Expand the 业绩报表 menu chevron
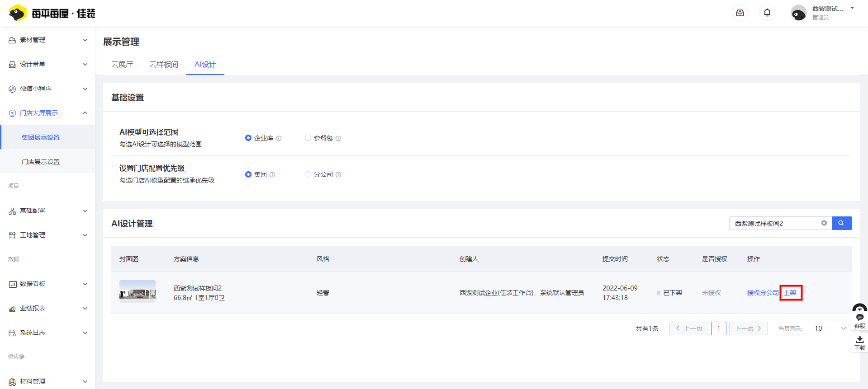Screen dimensions: 868x389 pyautogui.click(x=85, y=309)
